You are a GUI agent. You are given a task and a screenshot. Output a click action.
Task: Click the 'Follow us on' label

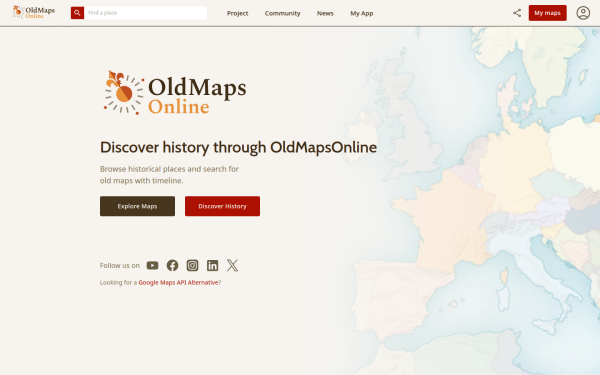click(x=120, y=266)
